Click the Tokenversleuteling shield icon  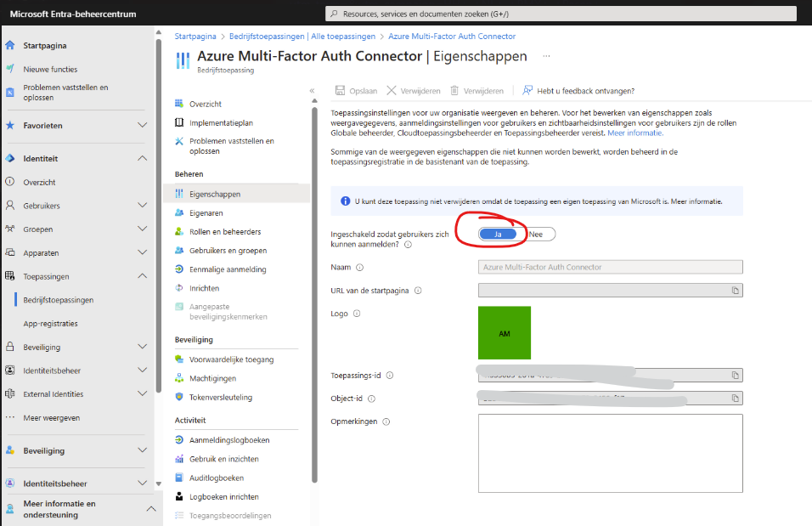pos(179,397)
